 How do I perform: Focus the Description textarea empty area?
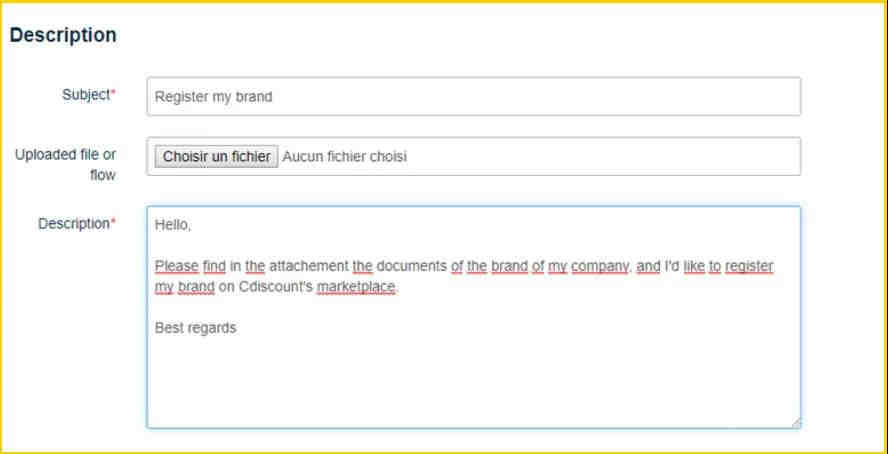pyautogui.click(x=473, y=379)
